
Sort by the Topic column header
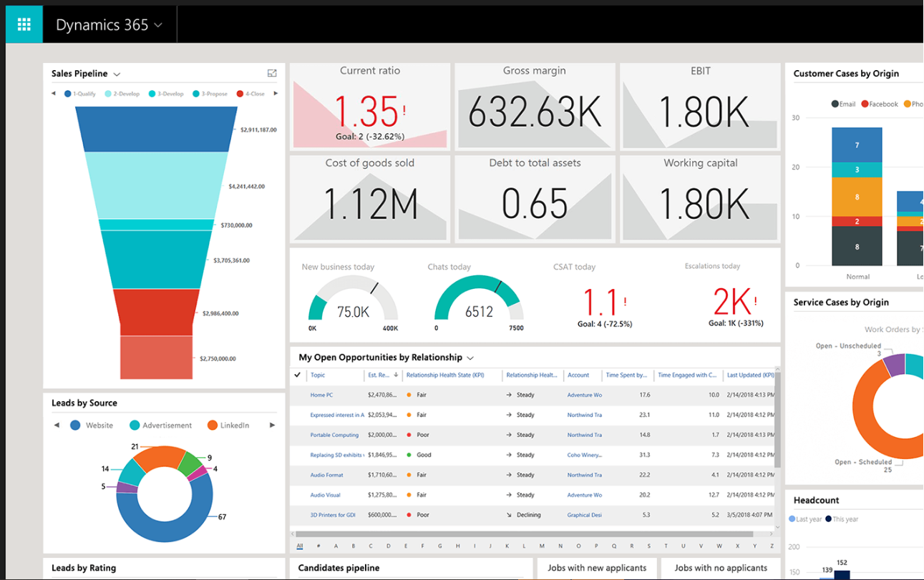point(318,375)
